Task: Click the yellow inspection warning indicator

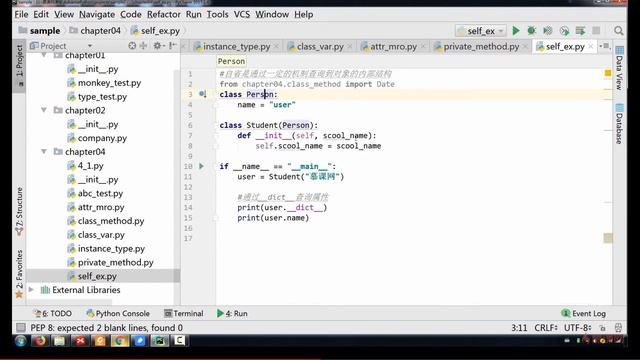Action: [608, 73]
